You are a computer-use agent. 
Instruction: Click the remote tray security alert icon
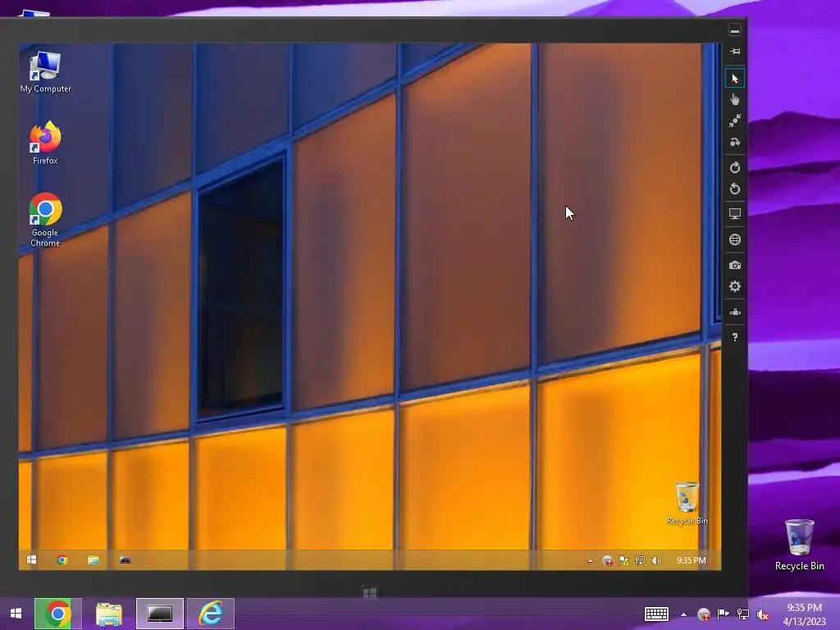point(608,560)
